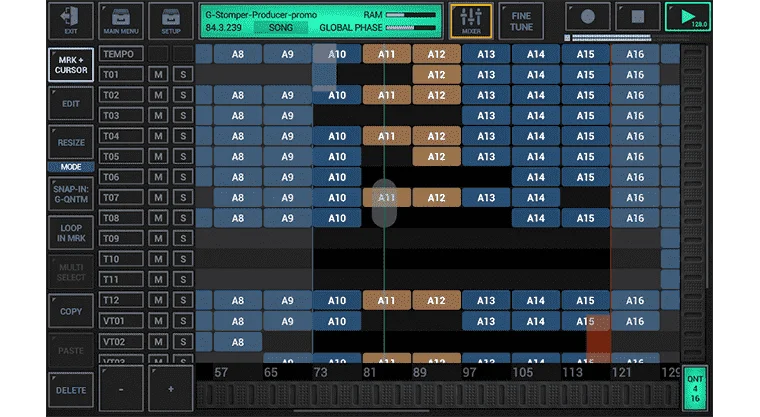Mute track T01
This screenshot has height=417, width=760.
tap(158, 74)
